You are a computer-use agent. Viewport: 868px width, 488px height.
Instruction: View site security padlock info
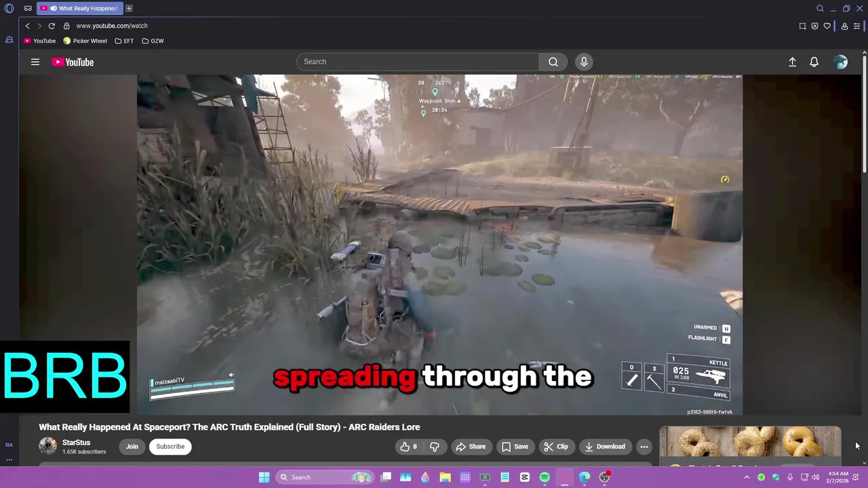pos(66,26)
